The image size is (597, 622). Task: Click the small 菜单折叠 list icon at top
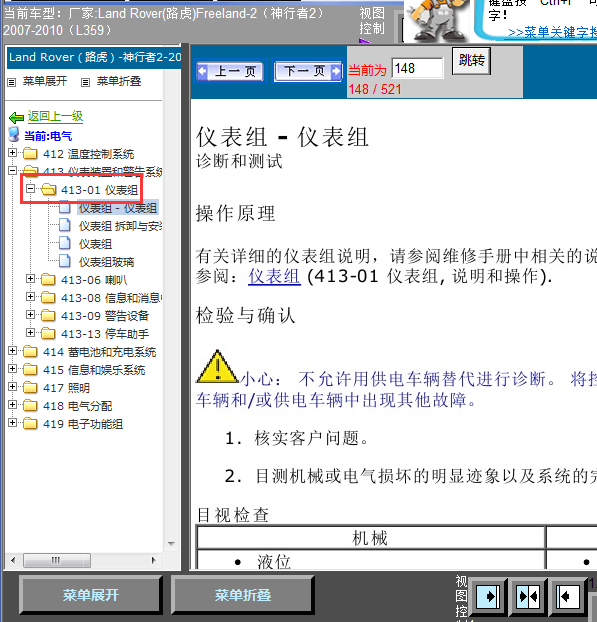[85, 82]
